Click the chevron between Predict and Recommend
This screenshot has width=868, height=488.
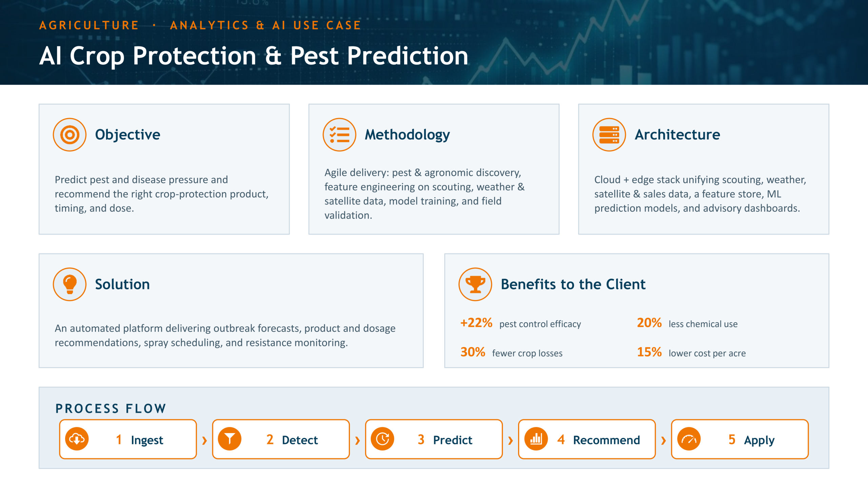[x=510, y=441]
